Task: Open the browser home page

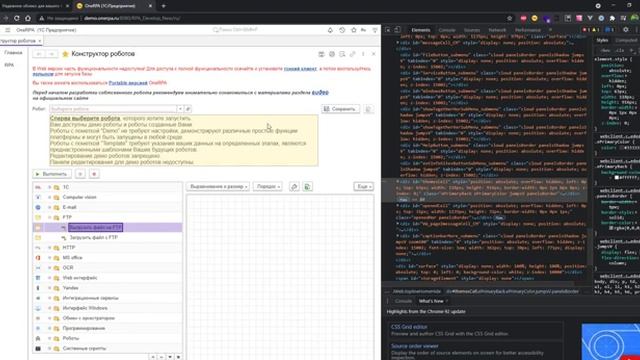Action: (28, 18)
